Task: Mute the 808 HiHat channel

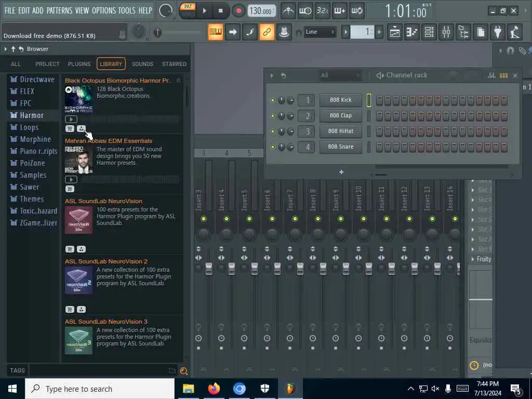Action: [272, 131]
